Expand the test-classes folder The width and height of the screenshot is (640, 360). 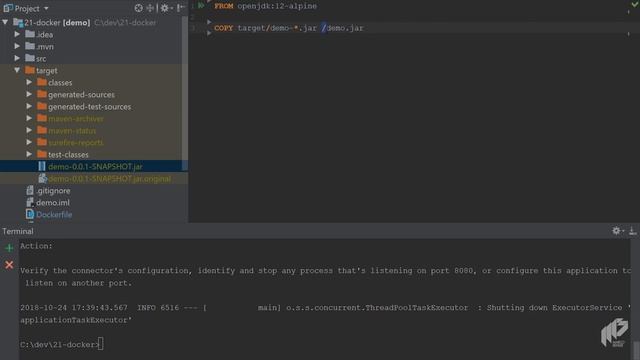[x=29, y=154]
